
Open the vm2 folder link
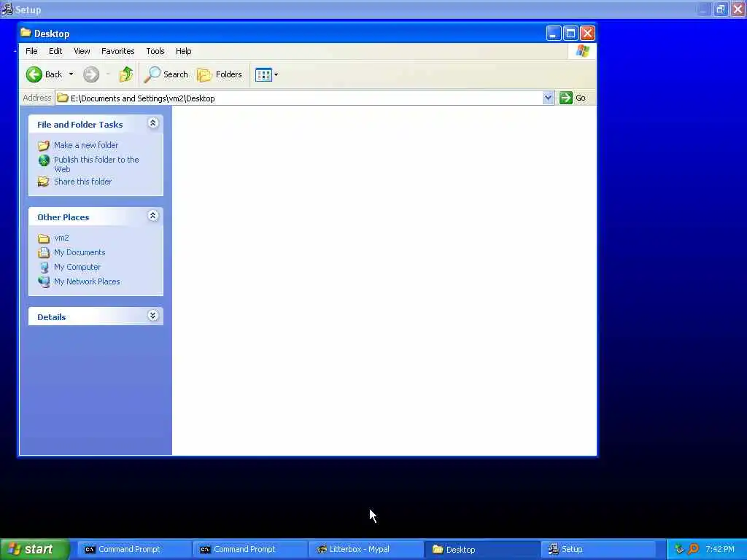tap(61, 238)
